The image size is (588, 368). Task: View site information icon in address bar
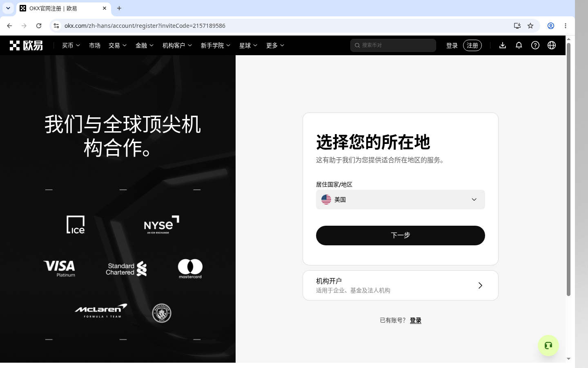(56, 26)
